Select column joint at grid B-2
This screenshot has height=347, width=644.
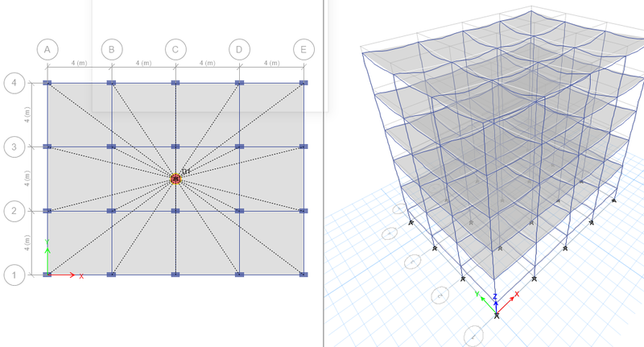[111, 211]
